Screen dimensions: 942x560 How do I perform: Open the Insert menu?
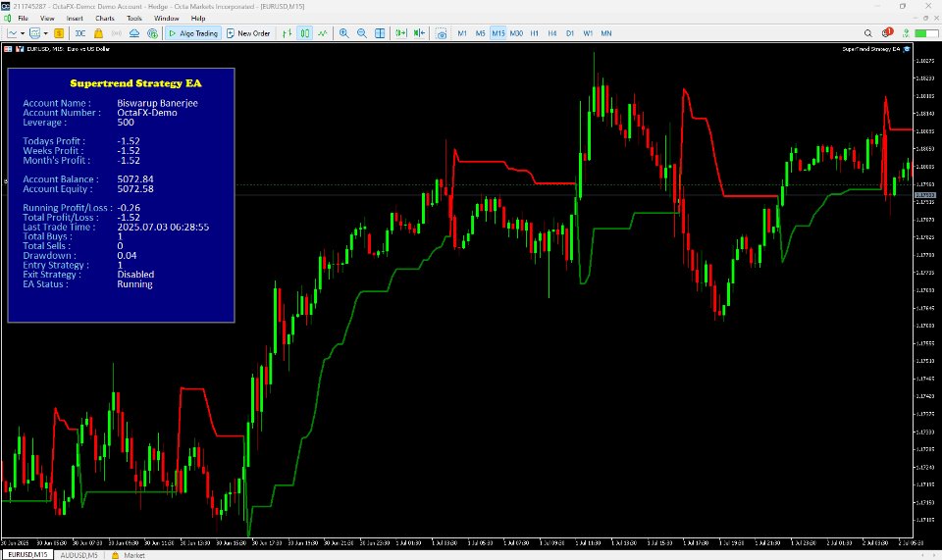pos(75,19)
